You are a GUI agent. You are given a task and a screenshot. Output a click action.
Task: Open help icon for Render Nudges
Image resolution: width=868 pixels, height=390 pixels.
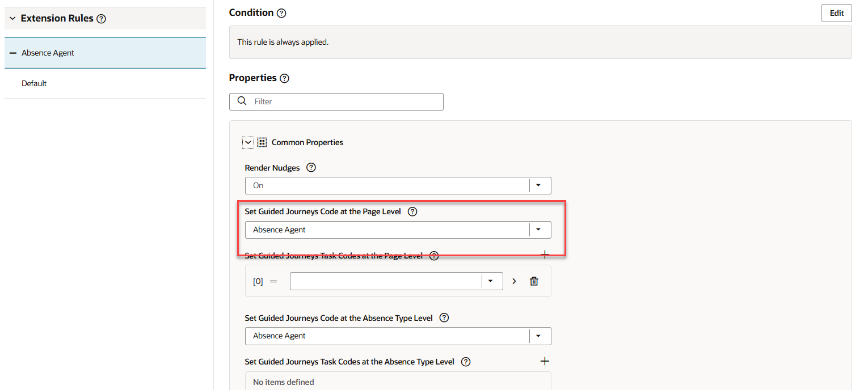(311, 168)
